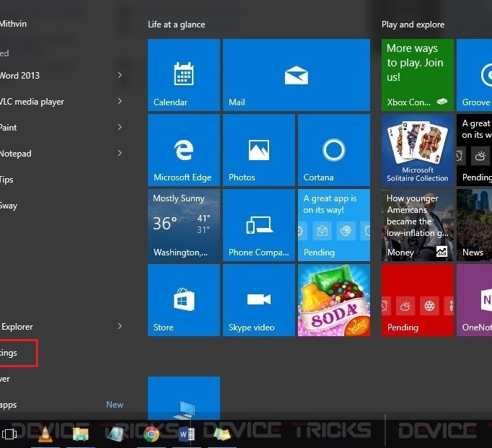Image resolution: width=492 pixels, height=448 pixels.
Task: Open the Xbox Console tile
Action: pyautogui.click(x=417, y=75)
